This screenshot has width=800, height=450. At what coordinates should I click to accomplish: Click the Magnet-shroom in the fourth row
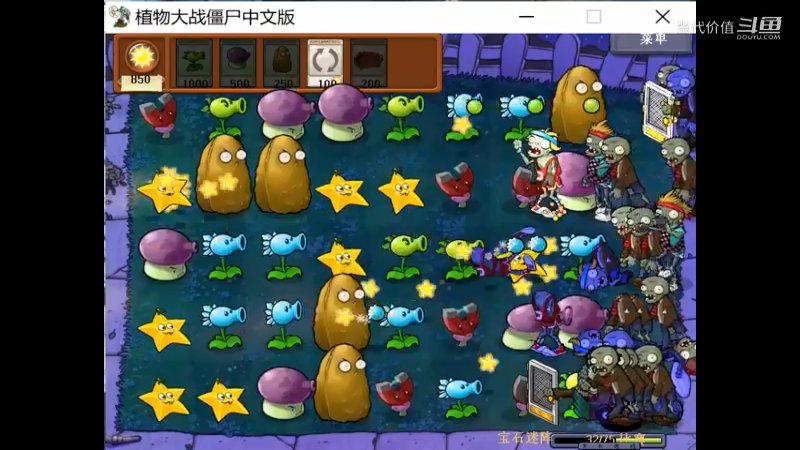click(x=461, y=324)
